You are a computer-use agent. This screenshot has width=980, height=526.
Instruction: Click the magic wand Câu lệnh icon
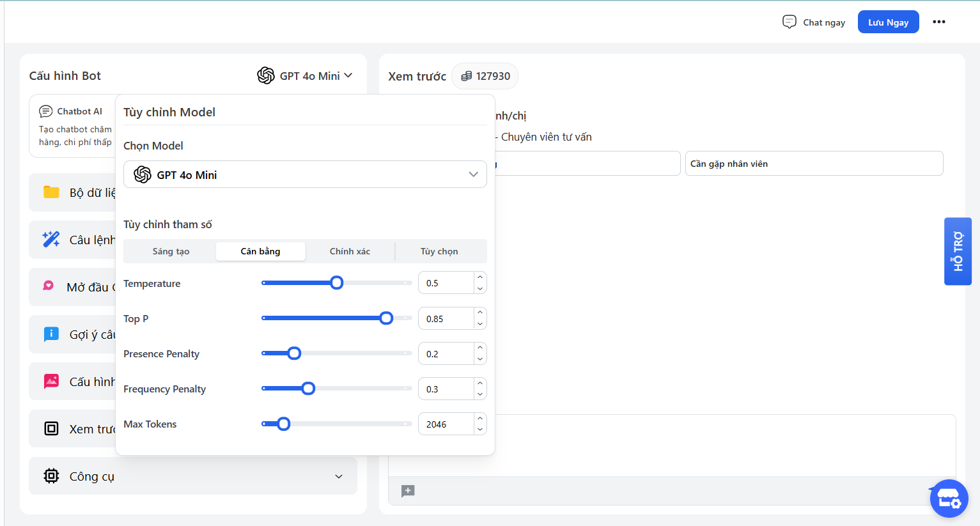[x=51, y=240]
